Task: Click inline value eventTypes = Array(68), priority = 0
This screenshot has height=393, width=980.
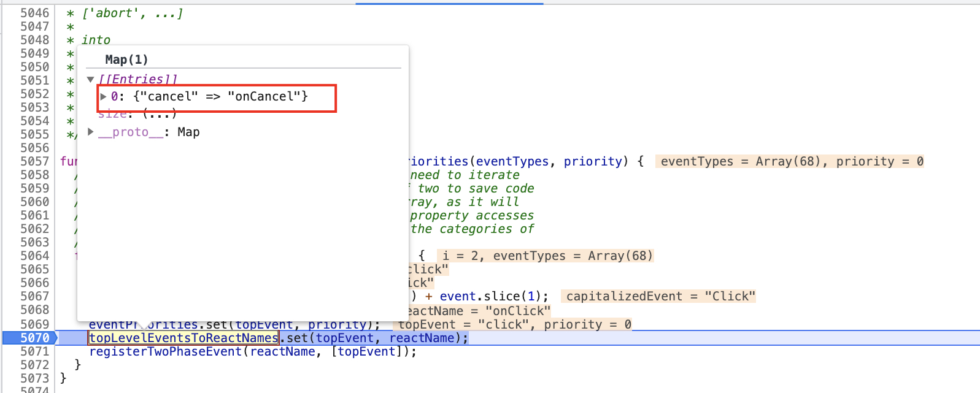Action: point(790,161)
